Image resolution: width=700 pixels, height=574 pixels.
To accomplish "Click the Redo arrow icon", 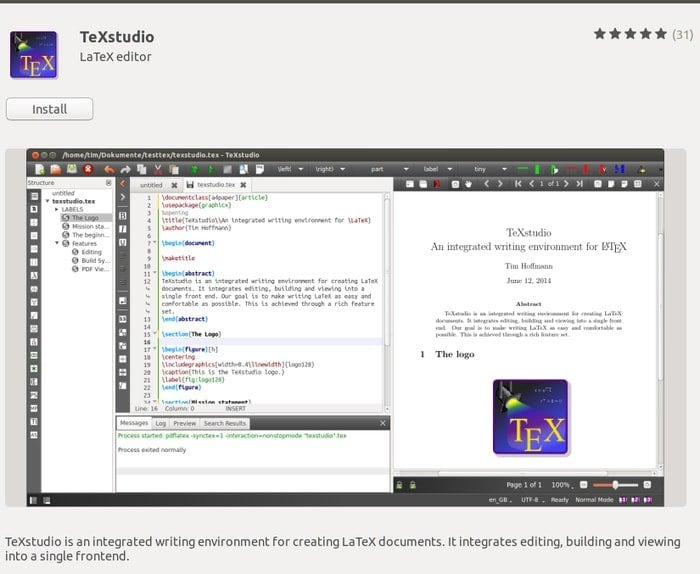I will coord(125,169).
